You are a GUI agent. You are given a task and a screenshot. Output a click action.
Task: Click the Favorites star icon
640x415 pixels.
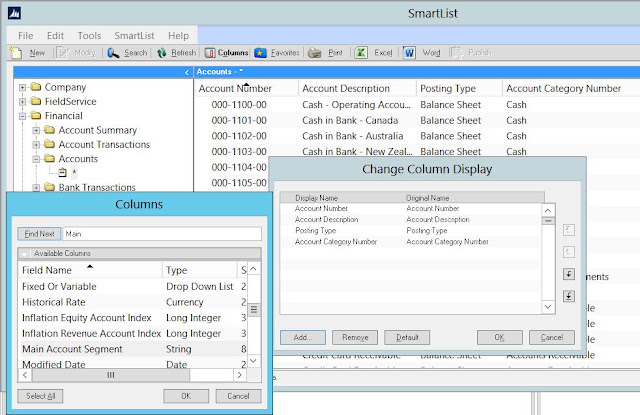click(260, 53)
